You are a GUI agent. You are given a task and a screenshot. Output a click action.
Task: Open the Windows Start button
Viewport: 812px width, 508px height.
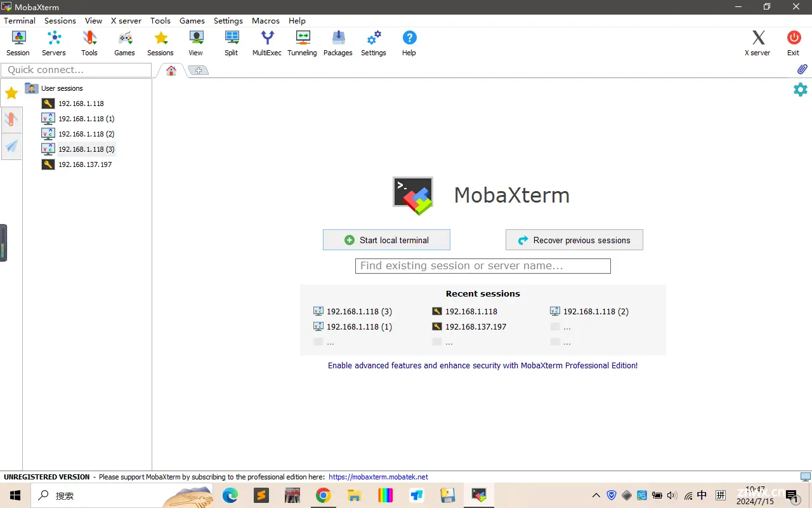click(15, 495)
